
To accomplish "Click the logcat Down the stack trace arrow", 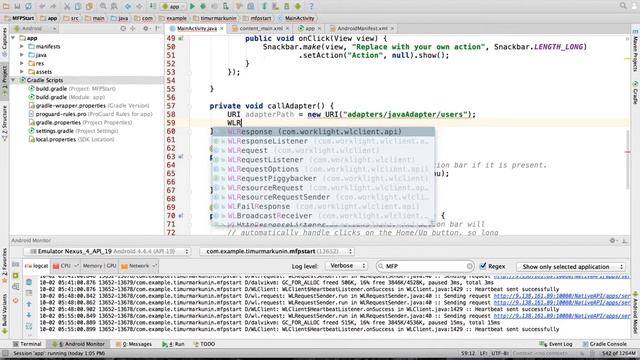I will tap(29, 315).
